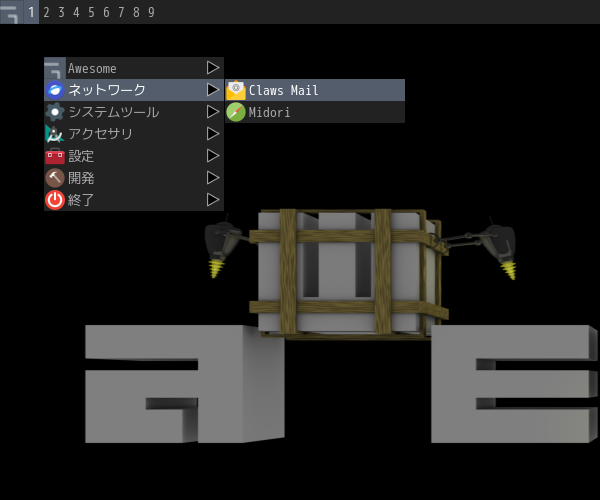Image resolution: width=600 pixels, height=500 pixels.
Task: Switch to workspace tag 8
Action: (x=136, y=12)
